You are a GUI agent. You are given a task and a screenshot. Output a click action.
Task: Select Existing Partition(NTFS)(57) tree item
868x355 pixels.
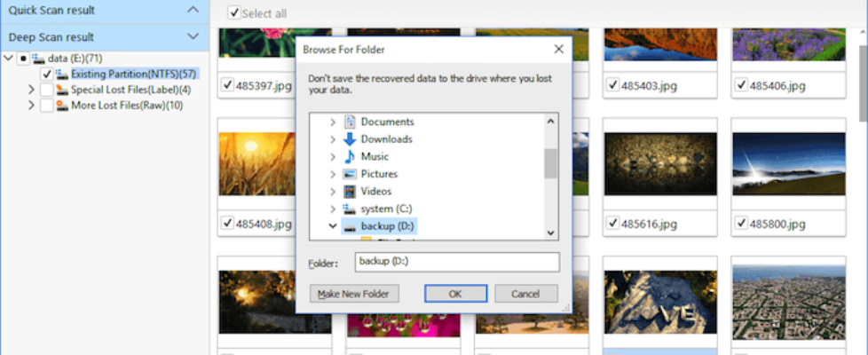click(133, 74)
